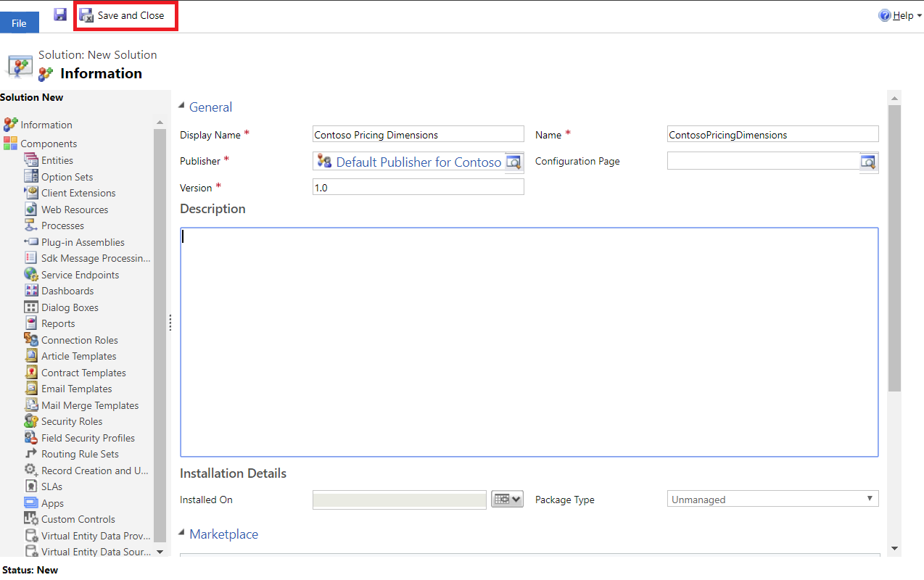Image resolution: width=924 pixels, height=580 pixels.
Task: Click the Entities icon in sidebar
Action: tap(31, 160)
